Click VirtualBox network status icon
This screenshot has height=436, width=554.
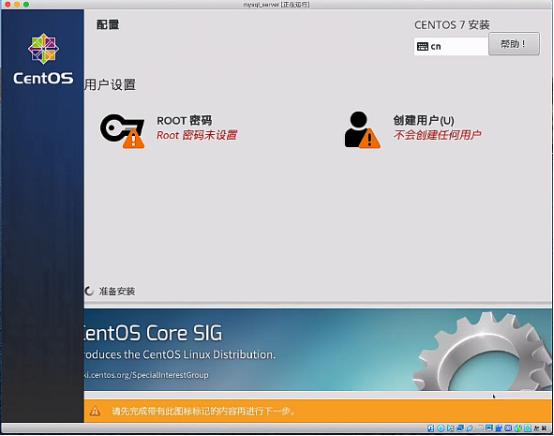click(460, 428)
